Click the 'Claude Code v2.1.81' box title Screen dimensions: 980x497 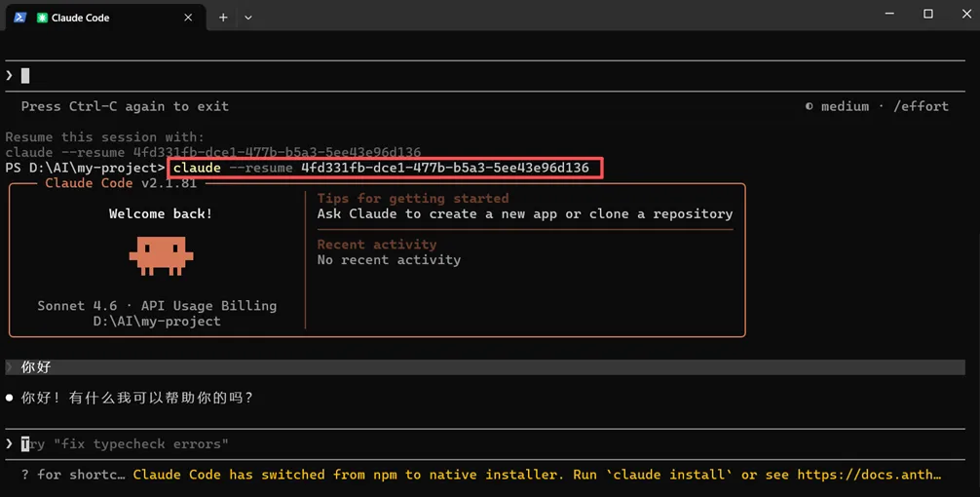[x=121, y=183]
